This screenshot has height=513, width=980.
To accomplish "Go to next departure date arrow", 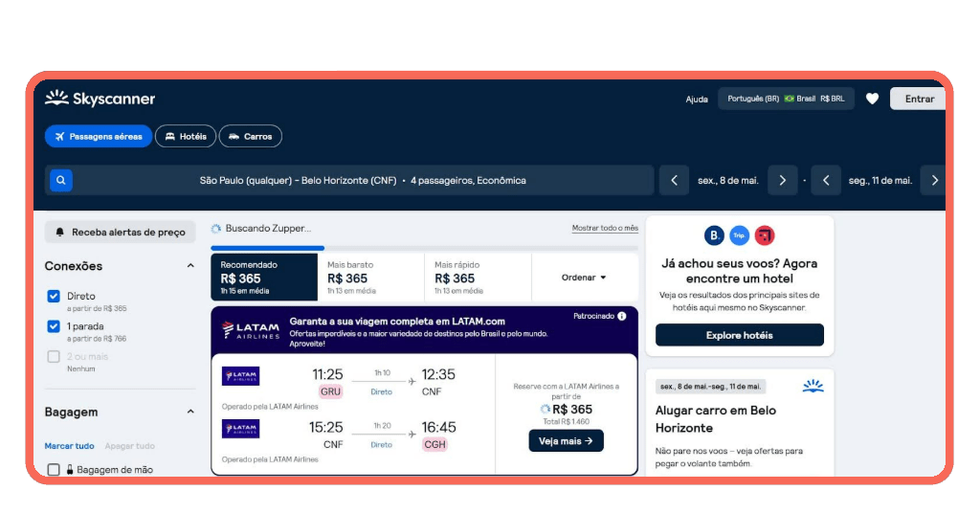I will 782,180.
